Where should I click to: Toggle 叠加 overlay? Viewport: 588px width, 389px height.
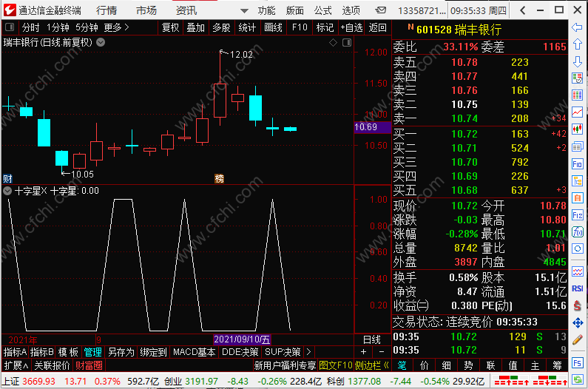tap(196, 27)
